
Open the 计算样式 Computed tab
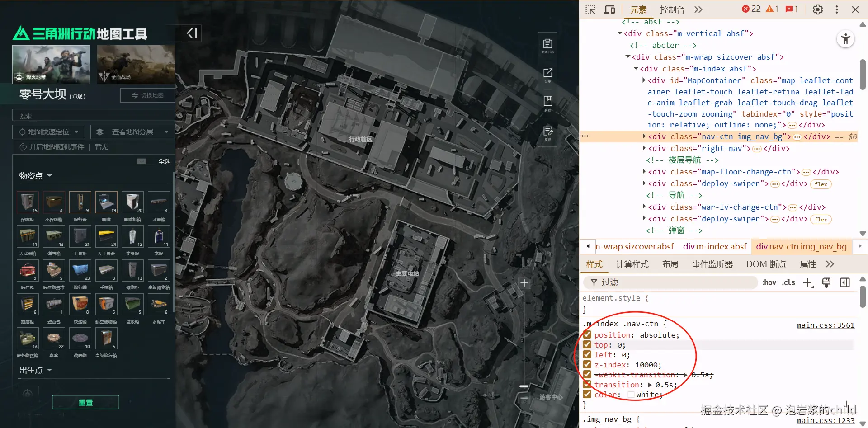pyautogui.click(x=632, y=264)
